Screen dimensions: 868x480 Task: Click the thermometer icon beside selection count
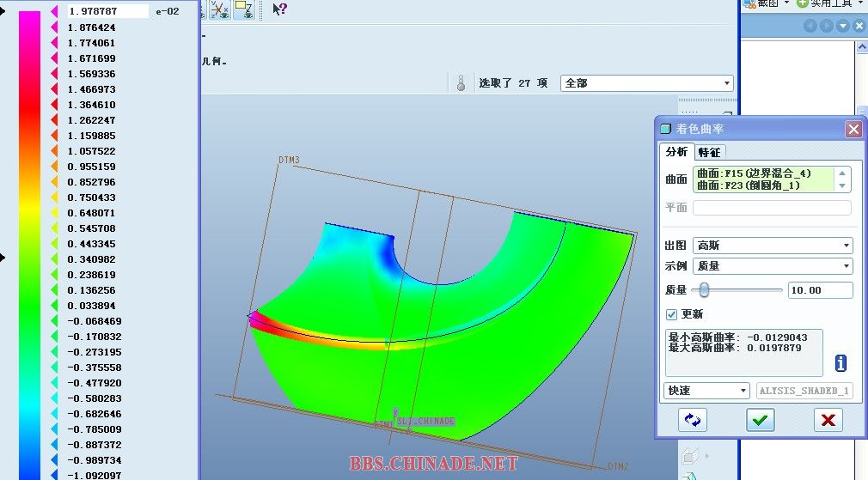point(462,84)
